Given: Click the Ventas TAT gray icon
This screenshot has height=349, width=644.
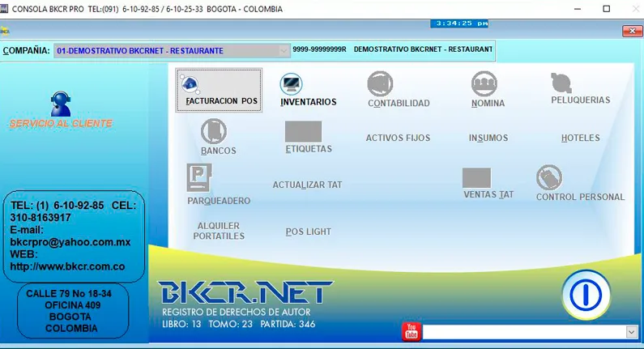Looking at the screenshot, I should tap(476, 178).
